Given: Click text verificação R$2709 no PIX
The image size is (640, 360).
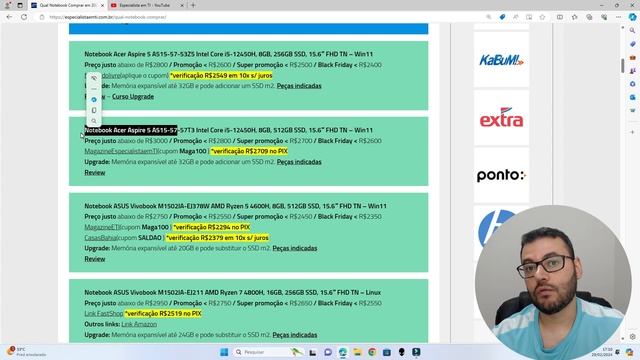Looking at the screenshot, I should (x=250, y=151).
